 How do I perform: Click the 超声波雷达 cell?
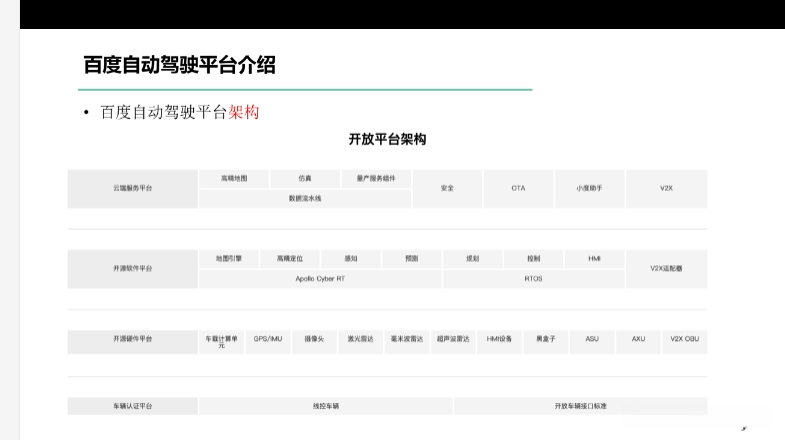[453, 342]
